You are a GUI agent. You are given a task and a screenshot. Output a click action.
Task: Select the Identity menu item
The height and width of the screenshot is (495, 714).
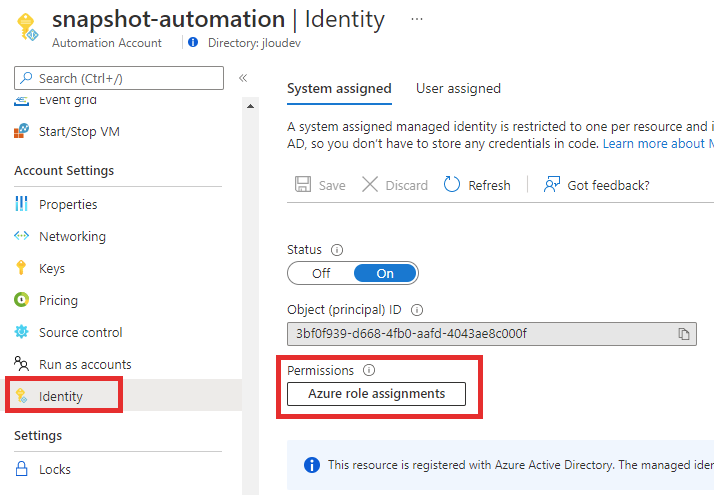point(61,396)
